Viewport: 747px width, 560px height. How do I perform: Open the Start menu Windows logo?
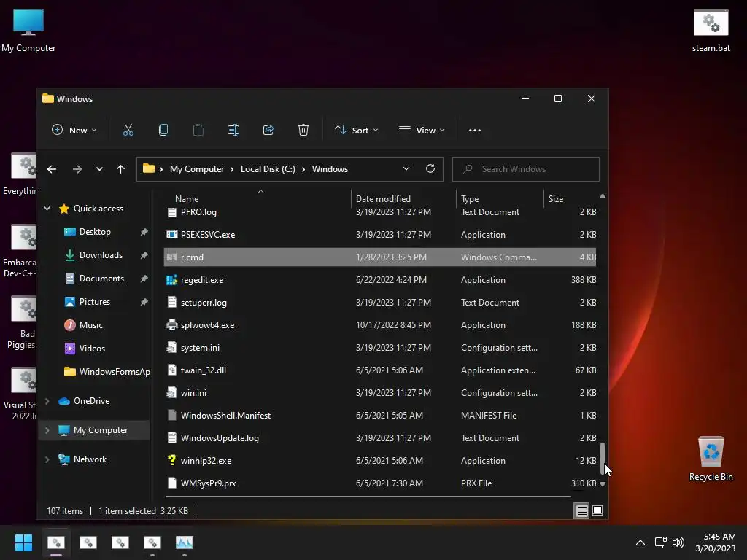point(23,542)
